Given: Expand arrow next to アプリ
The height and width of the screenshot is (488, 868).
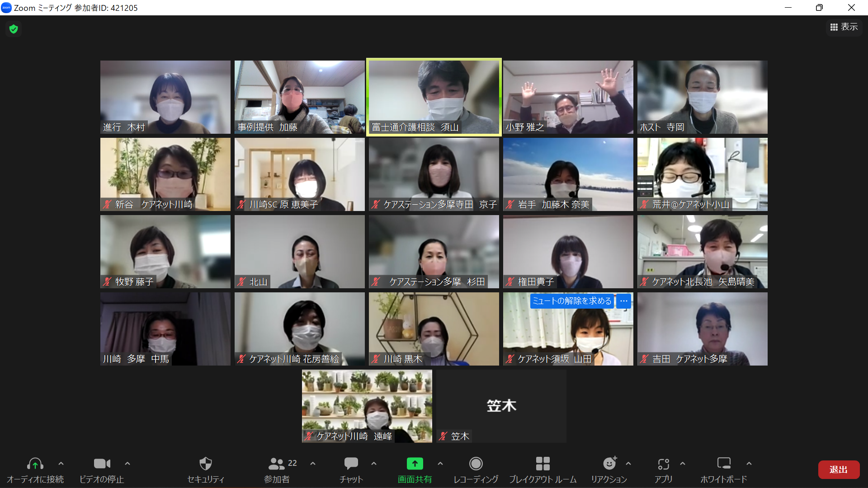Looking at the screenshot, I should pos(683,464).
